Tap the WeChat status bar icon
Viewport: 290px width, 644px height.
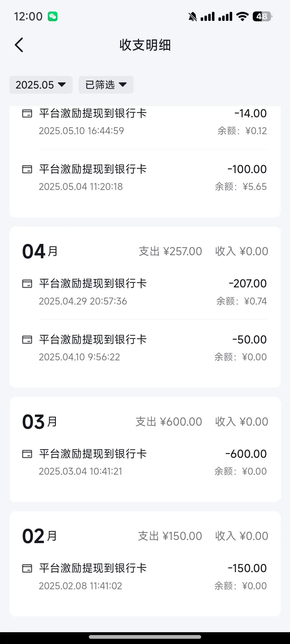53,17
